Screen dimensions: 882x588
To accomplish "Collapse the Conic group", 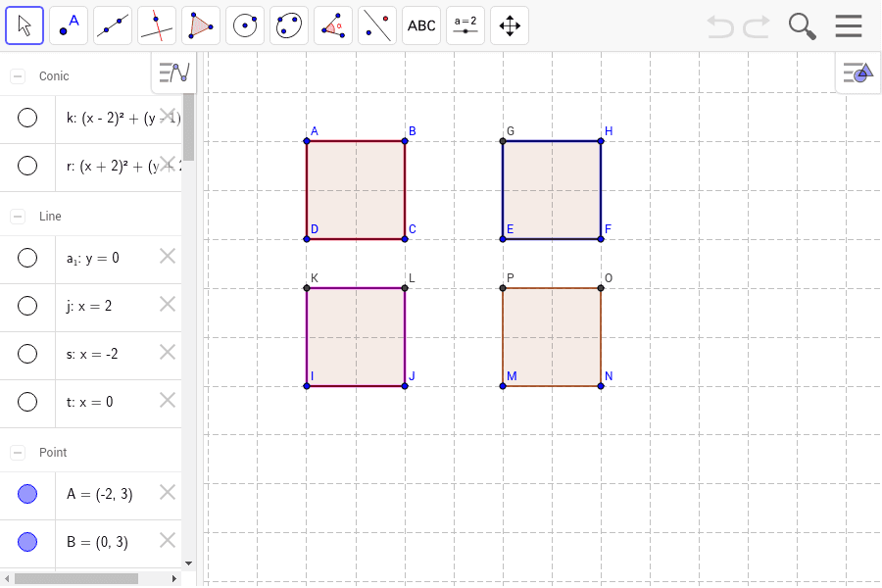I will coord(18,76).
